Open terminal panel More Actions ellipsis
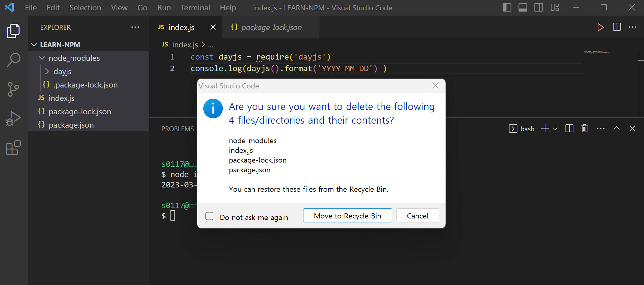The image size is (644, 285). click(600, 129)
